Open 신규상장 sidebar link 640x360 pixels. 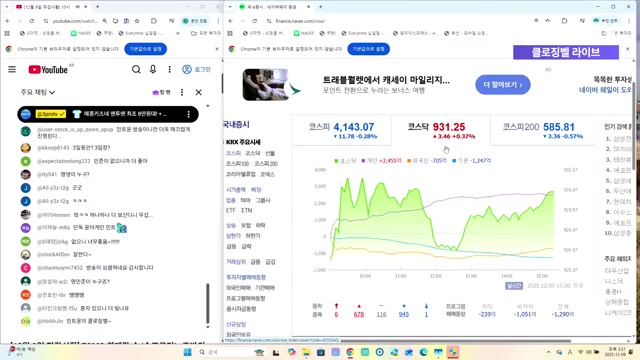point(236,324)
